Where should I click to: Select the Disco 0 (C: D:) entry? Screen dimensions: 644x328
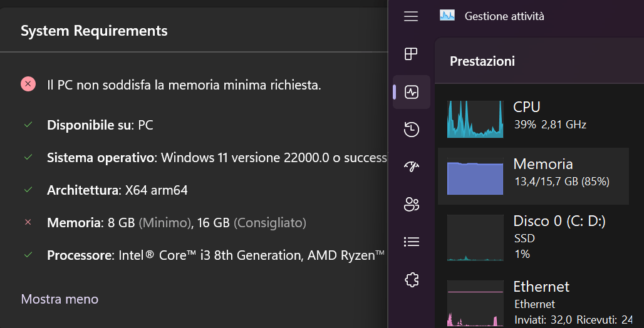533,237
